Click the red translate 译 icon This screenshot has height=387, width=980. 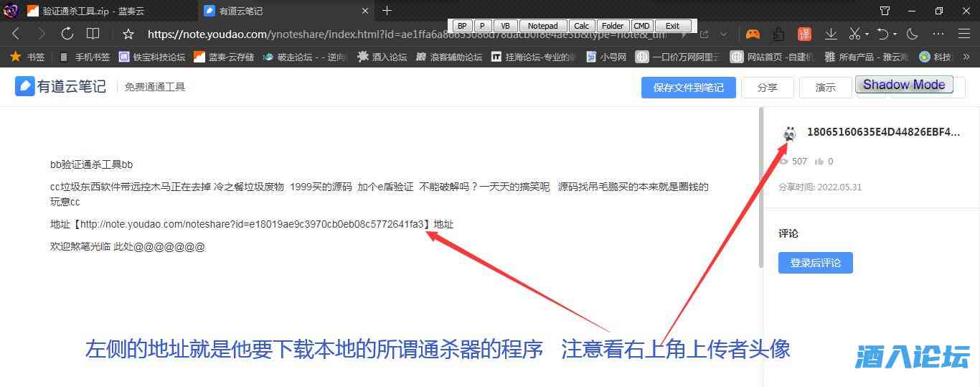(x=804, y=34)
